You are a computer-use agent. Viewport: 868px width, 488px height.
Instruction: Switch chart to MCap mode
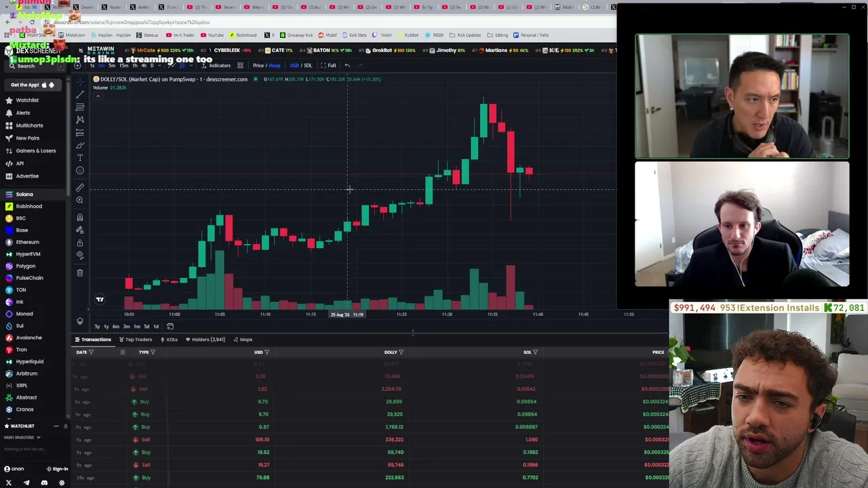tap(275, 66)
